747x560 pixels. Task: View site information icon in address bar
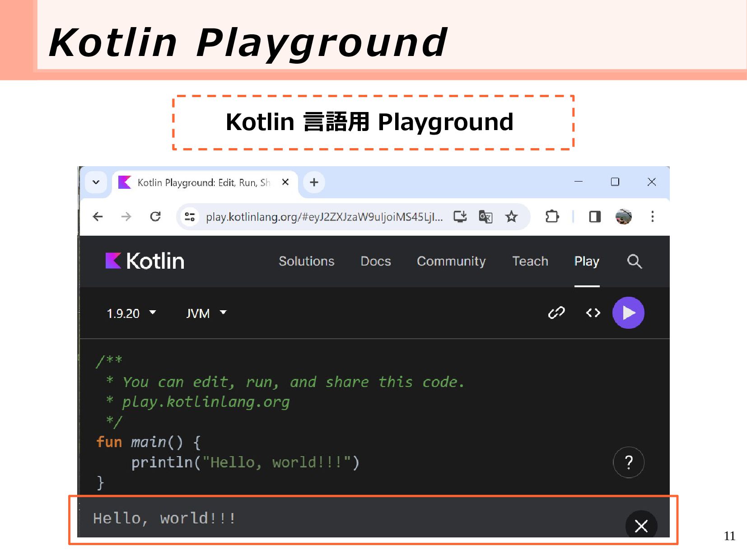click(x=190, y=217)
